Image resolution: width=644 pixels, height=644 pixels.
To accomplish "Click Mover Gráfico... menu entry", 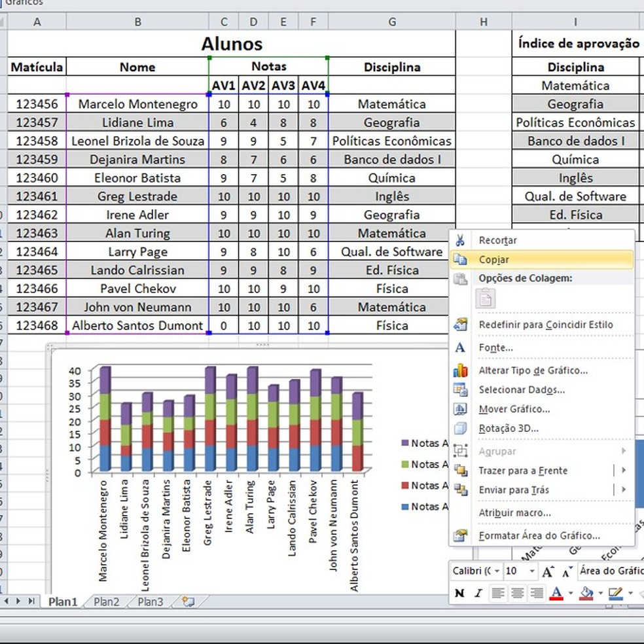I will [x=514, y=410].
